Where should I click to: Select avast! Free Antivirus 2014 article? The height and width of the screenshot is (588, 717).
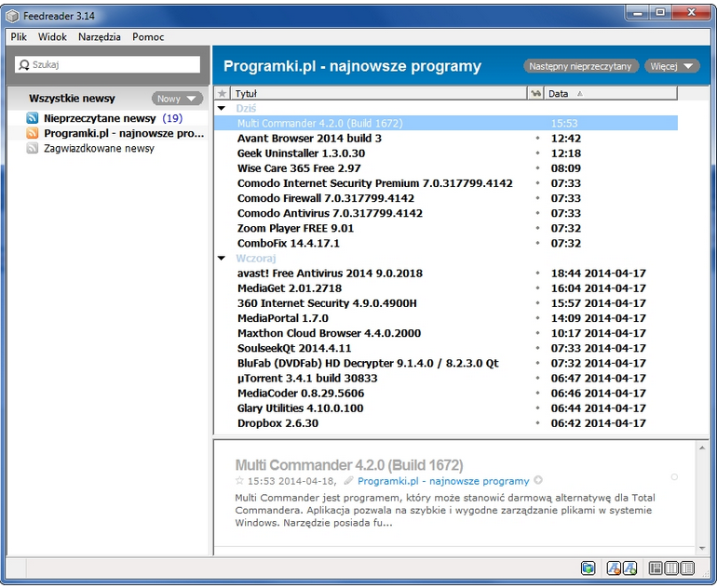click(x=330, y=274)
